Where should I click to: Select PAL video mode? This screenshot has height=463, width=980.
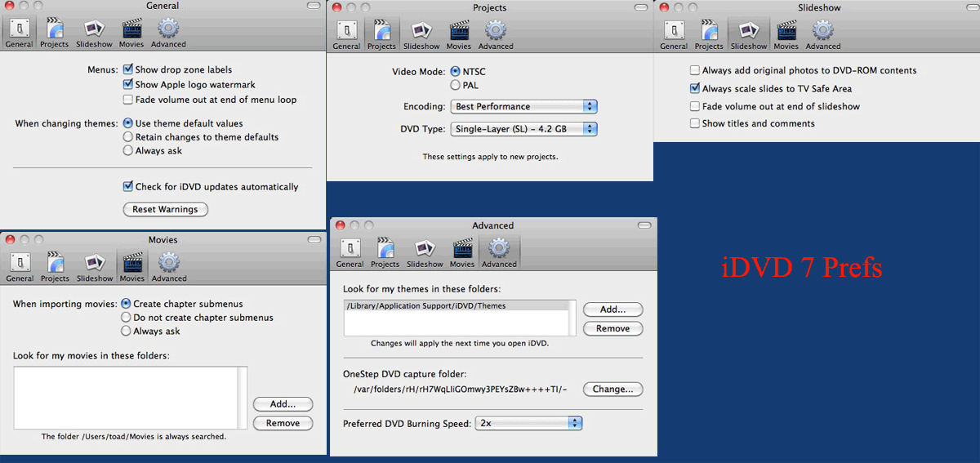pos(455,85)
